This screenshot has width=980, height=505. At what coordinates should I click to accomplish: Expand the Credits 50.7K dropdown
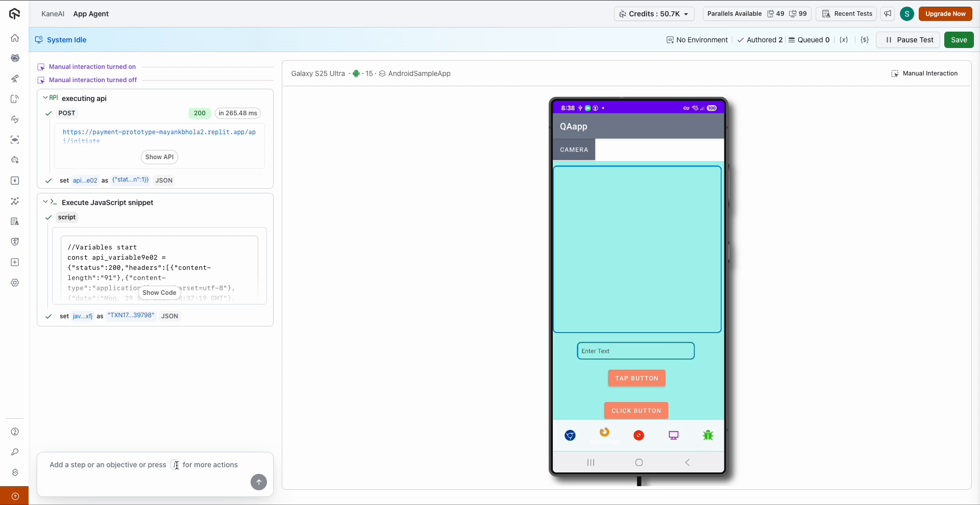coord(654,14)
